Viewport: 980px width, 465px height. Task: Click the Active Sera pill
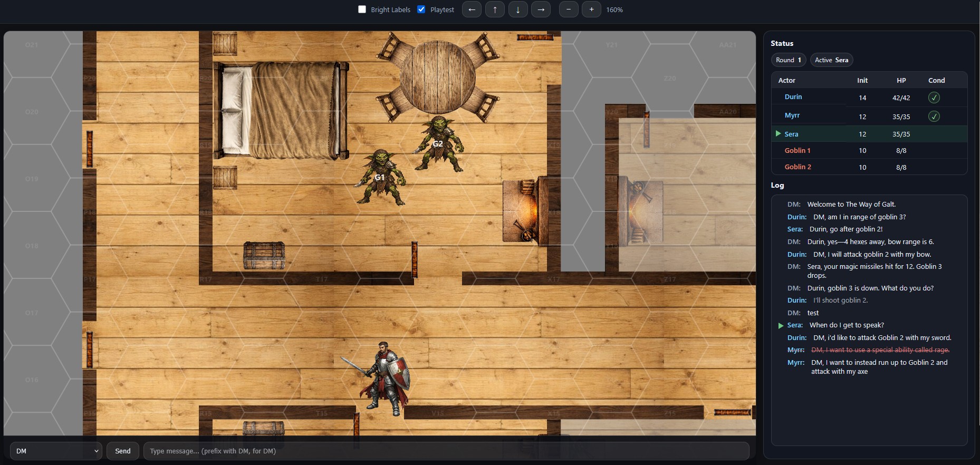pos(831,60)
